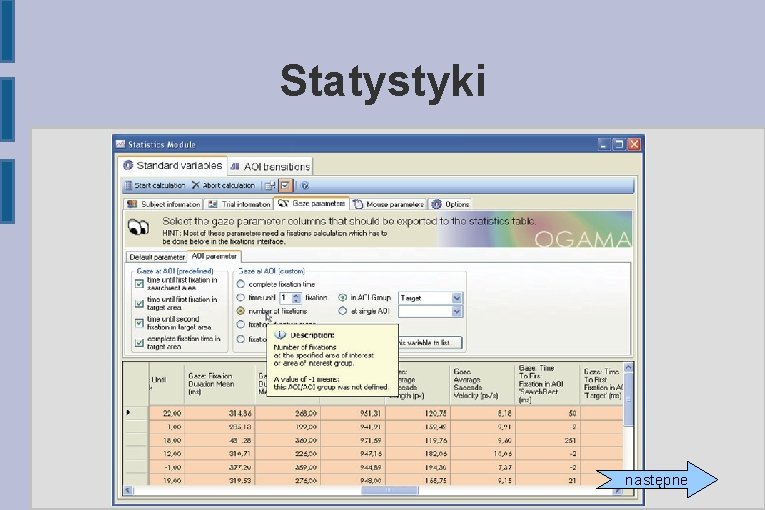Click the Gaze Average Saccade Velocity column header
Screen dimensions: 765x510
(x=482, y=384)
